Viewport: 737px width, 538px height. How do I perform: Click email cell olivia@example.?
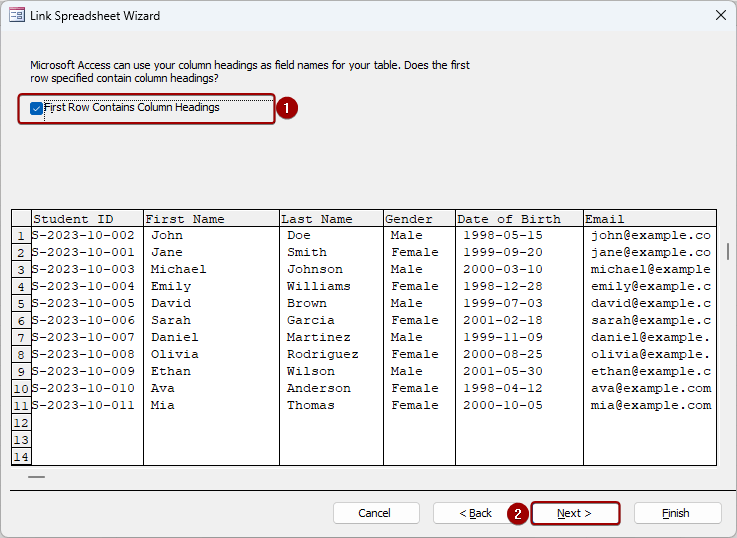[651, 354]
